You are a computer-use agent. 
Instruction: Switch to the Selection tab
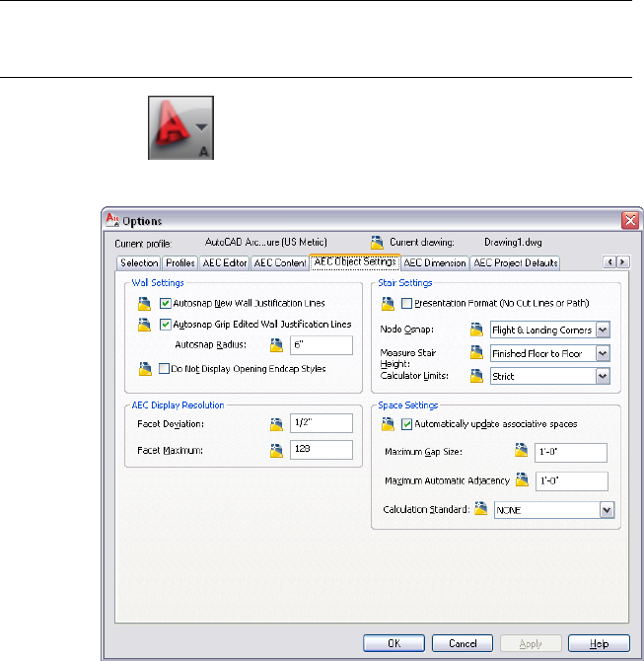[139, 263]
